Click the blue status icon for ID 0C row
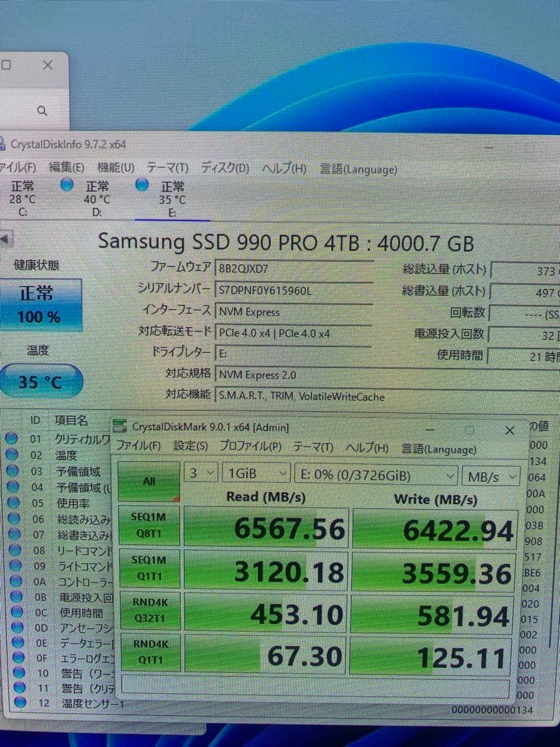Screen dimensions: 560x747 [x=17, y=611]
